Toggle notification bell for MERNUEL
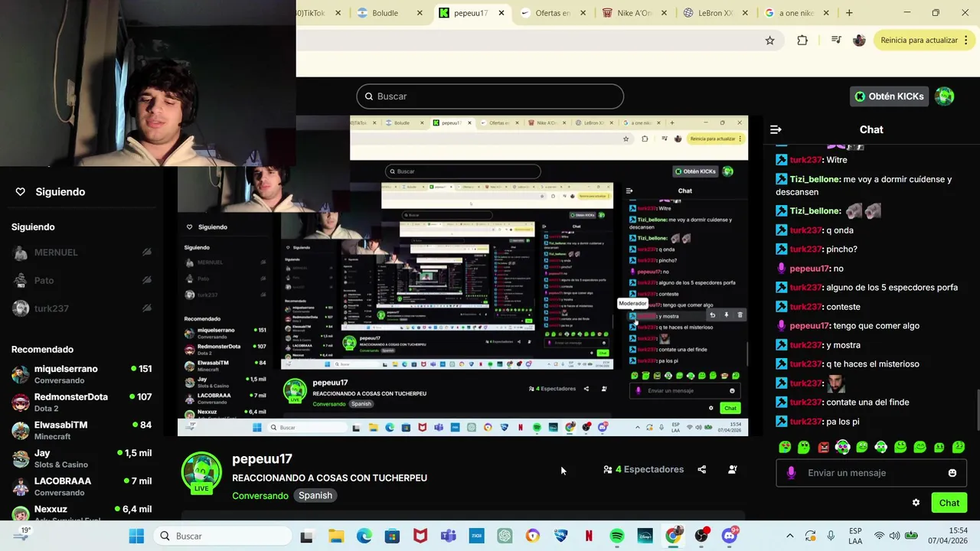The width and height of the screenshot is (980, 551). coord(146,253)
